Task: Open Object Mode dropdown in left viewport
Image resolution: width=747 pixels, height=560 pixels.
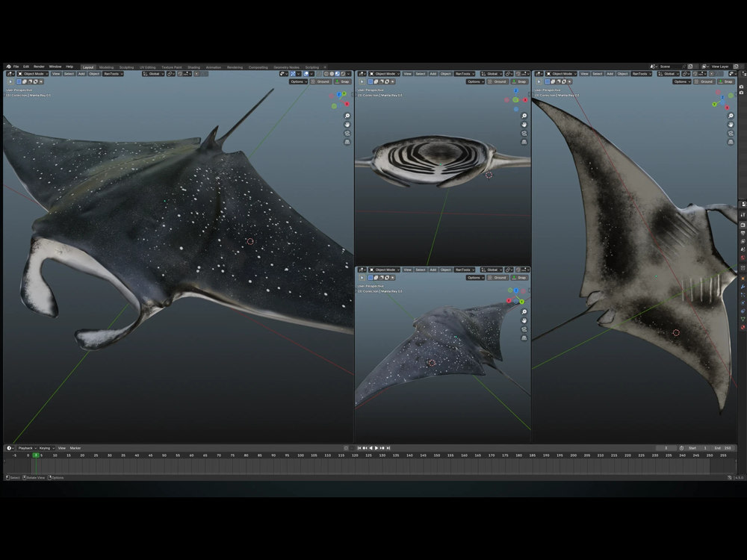Action: 33,74
